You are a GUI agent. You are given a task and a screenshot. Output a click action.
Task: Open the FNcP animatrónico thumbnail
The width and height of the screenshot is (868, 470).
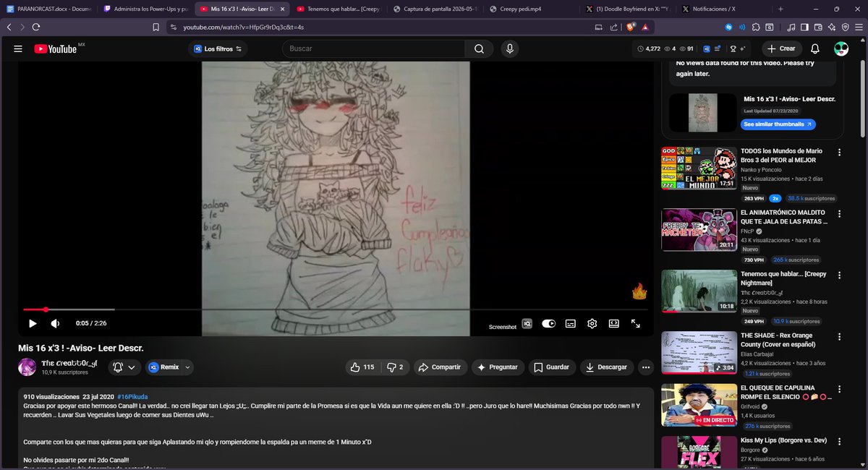(699, 229)
